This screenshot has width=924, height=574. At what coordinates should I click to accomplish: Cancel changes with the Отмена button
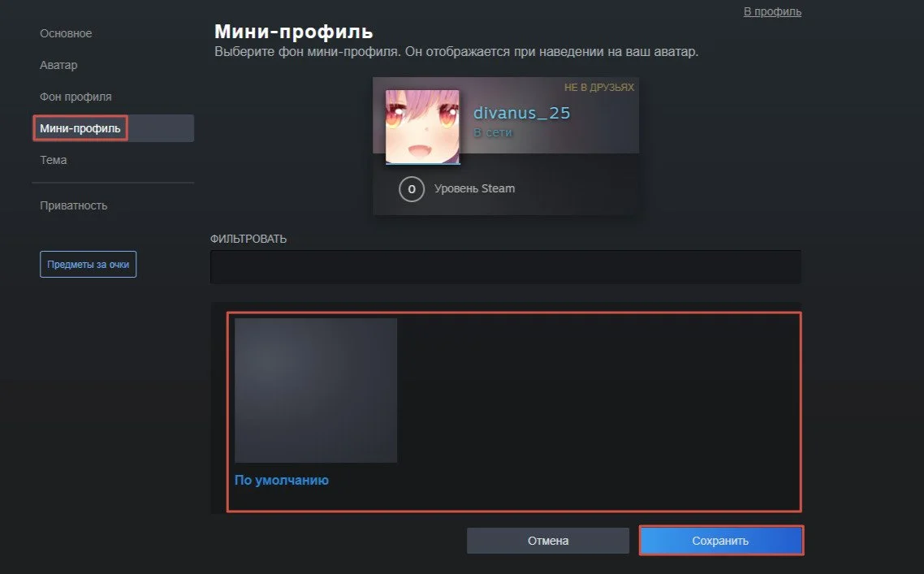point(548,541)
